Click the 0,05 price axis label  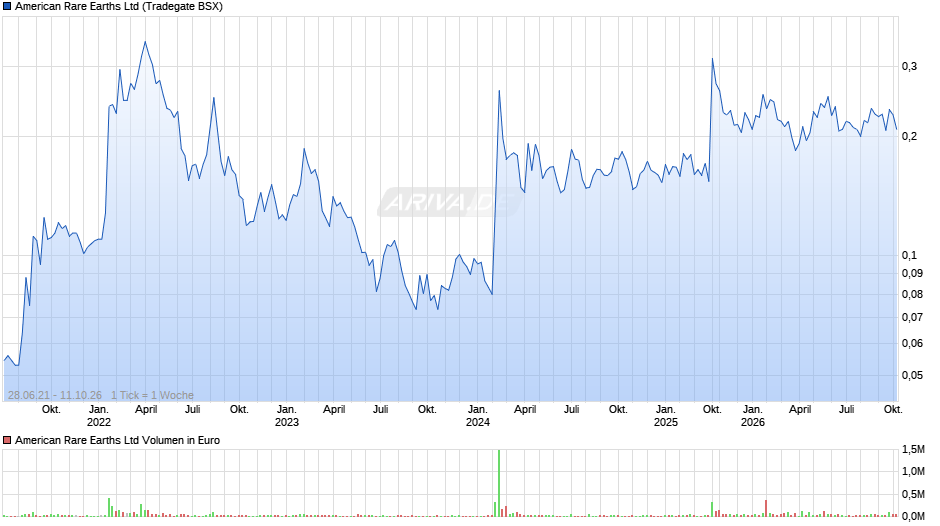coord(912,375)
